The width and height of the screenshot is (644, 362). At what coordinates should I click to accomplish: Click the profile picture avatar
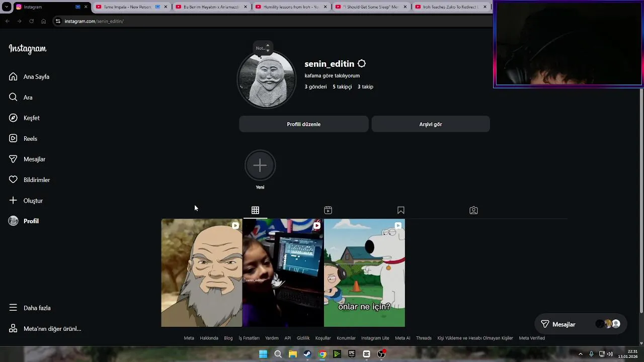267,79
